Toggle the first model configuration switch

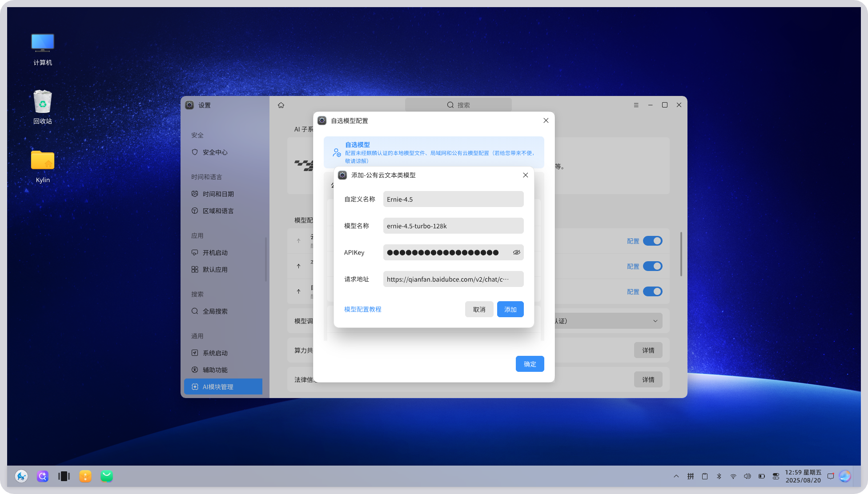(652, 241)
